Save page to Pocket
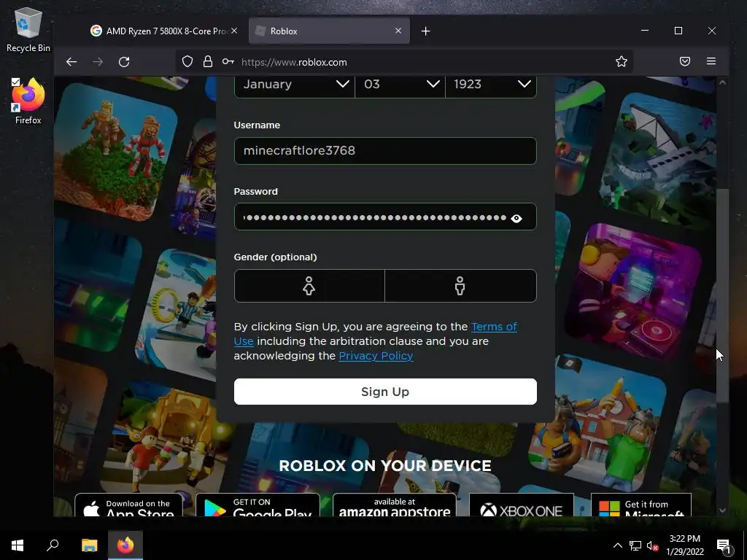The width and height of the screenshot is (747, 560). pyautogui.click(x=684, y=61)
